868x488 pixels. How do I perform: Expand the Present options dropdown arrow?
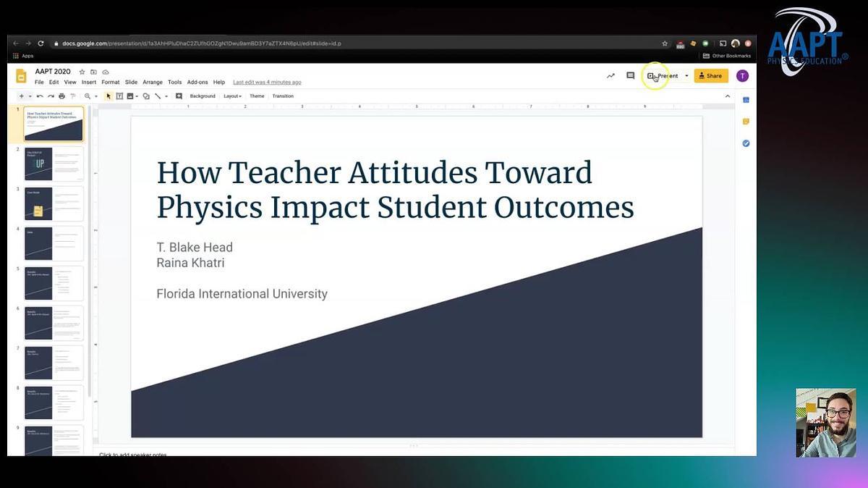[x=686, y=76]
